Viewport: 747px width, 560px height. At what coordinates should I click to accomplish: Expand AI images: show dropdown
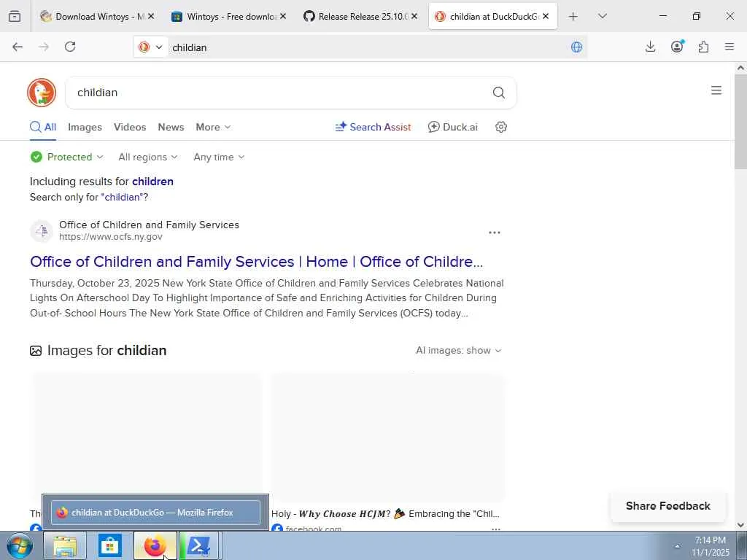458,351
